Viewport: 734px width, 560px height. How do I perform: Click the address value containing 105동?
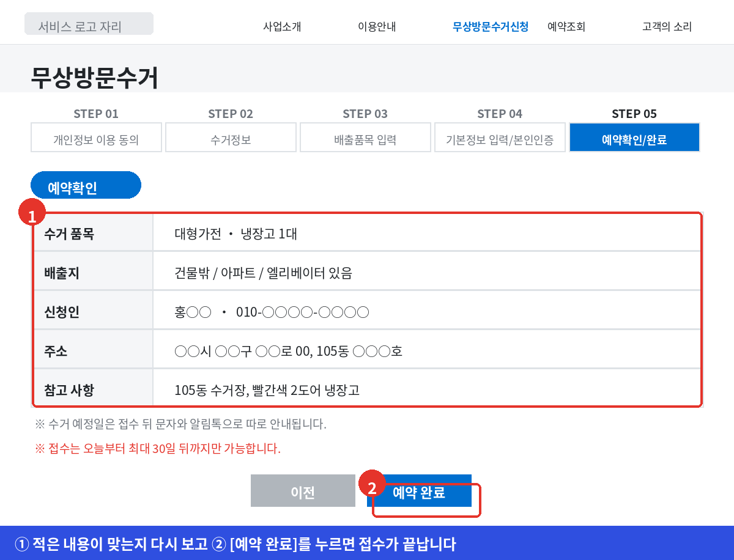288,352
